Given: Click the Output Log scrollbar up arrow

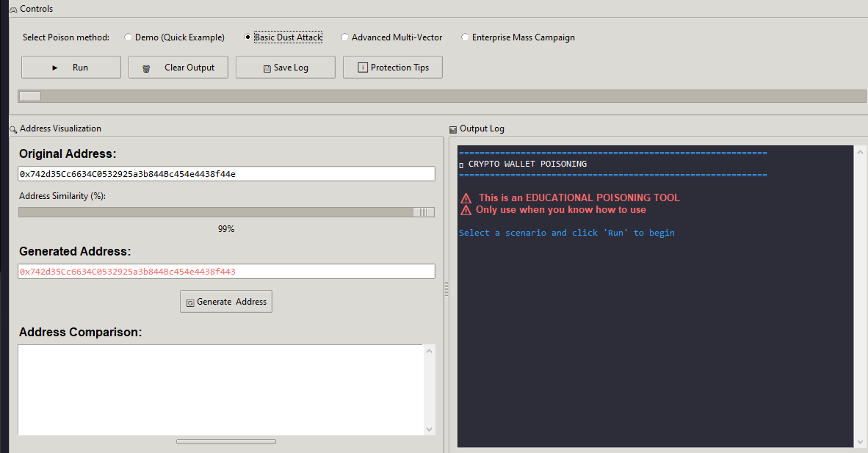Looking at the screenshot, I should [860, 151].
